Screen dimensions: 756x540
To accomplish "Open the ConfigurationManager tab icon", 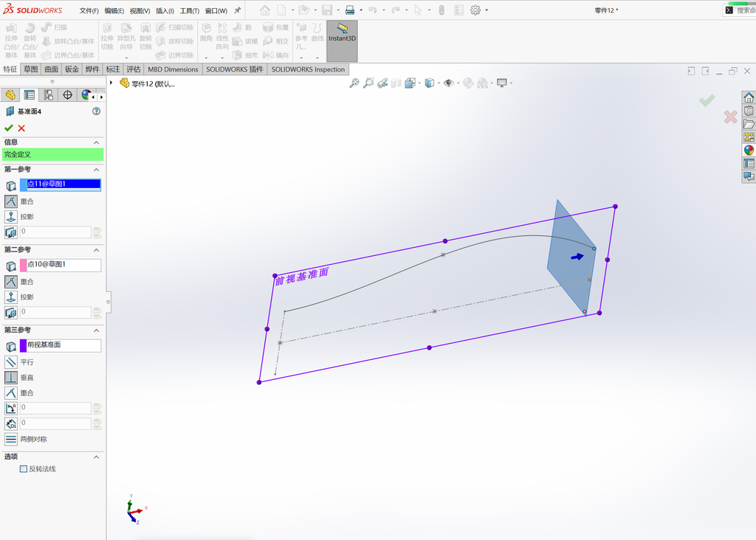I will click(48, 95).
